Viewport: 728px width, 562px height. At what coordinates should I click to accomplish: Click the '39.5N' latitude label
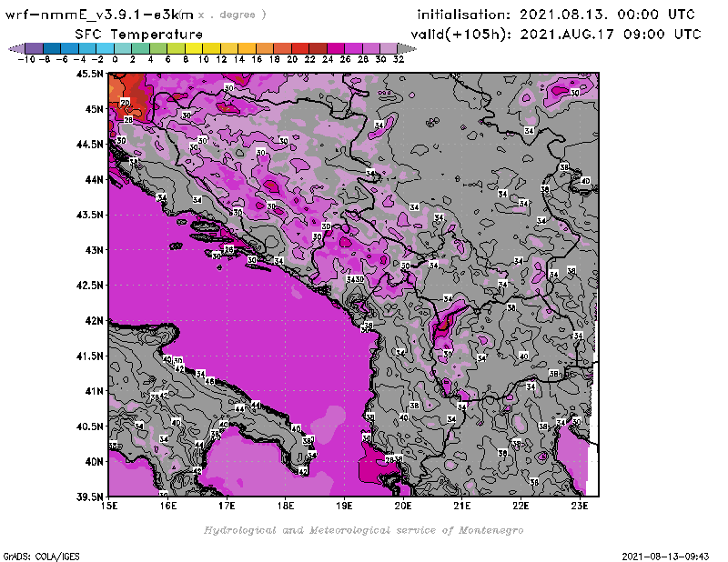[90, 497]
